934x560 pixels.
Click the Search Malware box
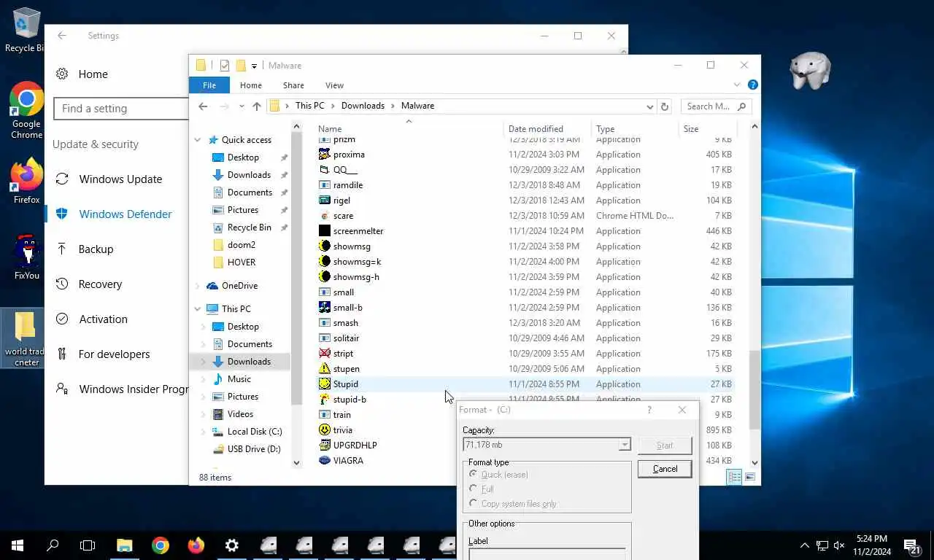715,106
